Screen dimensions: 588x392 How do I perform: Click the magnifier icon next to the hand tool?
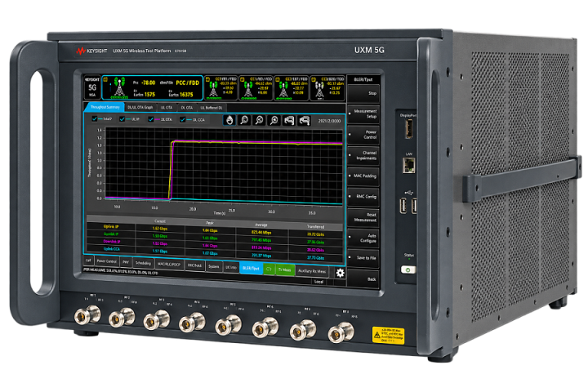click(x=244, y=120)
